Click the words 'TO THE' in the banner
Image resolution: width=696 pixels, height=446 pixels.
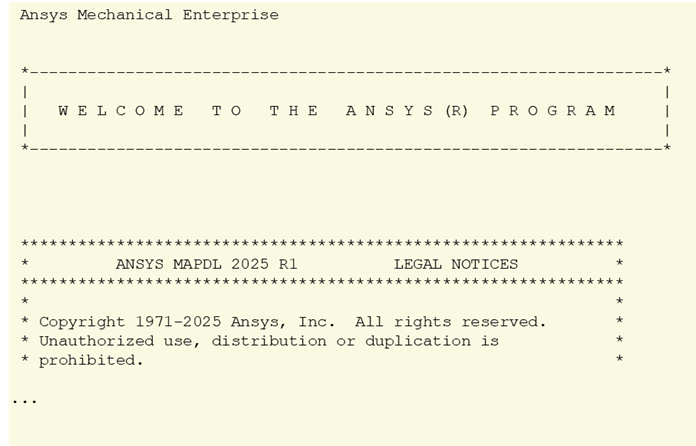coord(265,111)
